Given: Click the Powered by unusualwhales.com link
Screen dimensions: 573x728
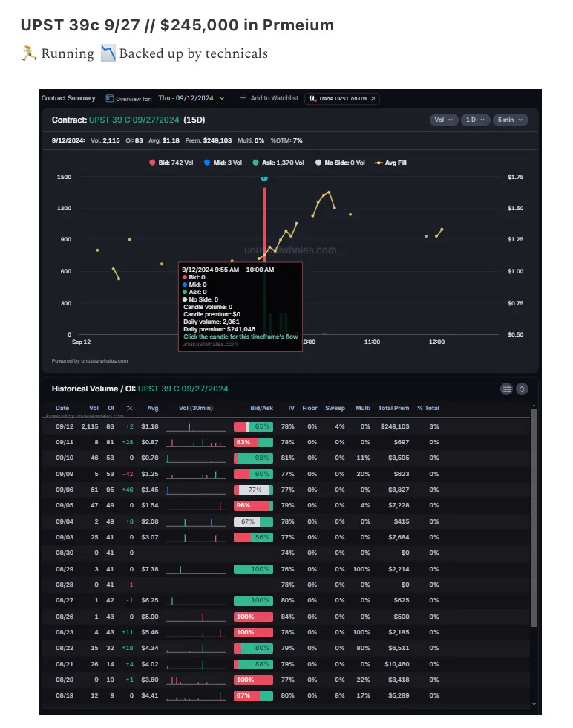Looking at the screenshot, I should (x=90, y=361).
